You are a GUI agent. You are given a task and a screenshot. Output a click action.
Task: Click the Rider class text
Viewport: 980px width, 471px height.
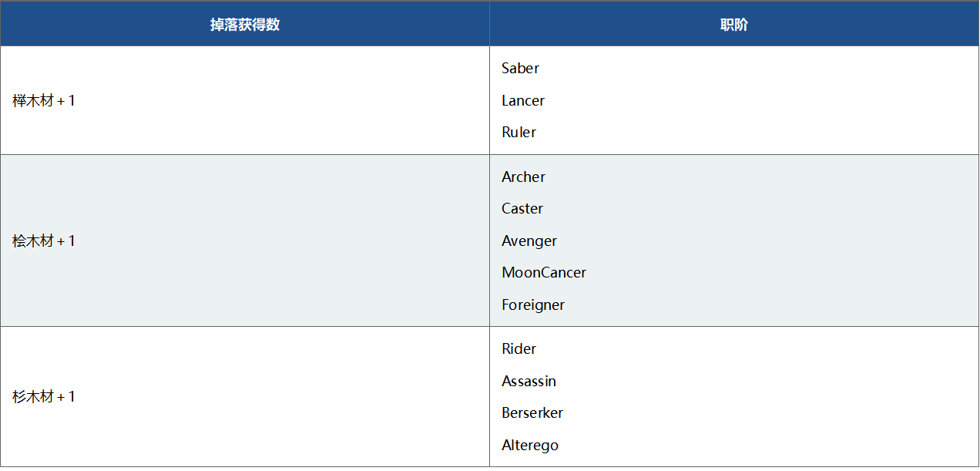click(x=519, y=349)
